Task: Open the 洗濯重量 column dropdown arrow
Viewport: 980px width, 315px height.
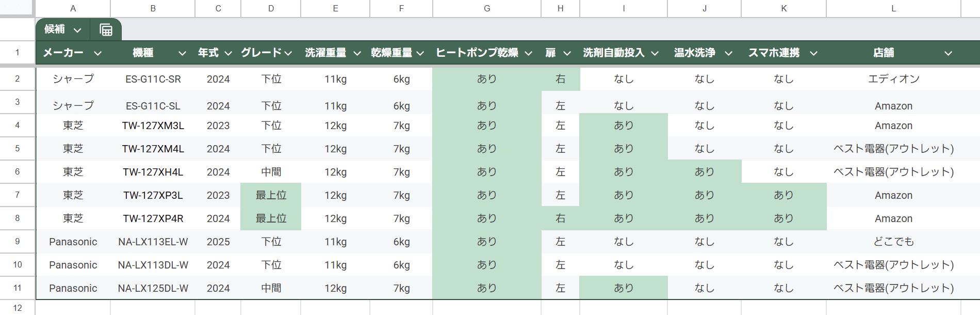Action: [x=357, y=53]
